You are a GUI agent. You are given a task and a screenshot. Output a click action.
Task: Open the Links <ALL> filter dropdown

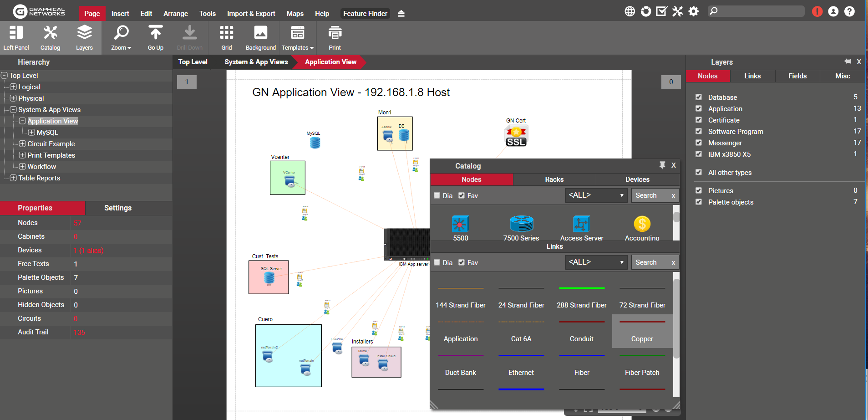(x=596, y=262)
